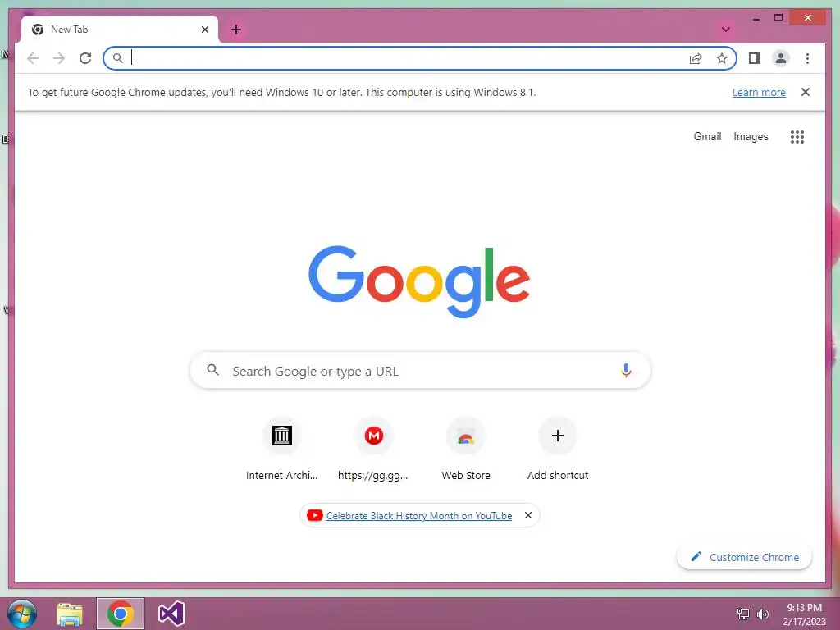Image resolution: width=840 pixels, height=630 pixels.
Task: Open Gmail link
Action: tap(707, 137)
